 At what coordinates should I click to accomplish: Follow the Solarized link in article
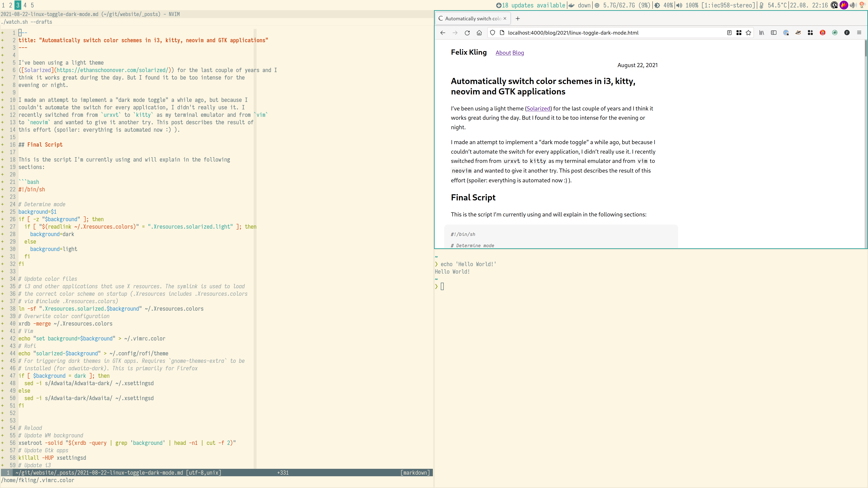(x=538, y=108)
